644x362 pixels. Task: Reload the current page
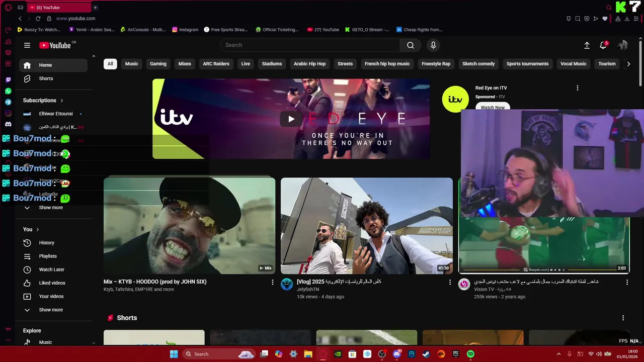(38, 19)
